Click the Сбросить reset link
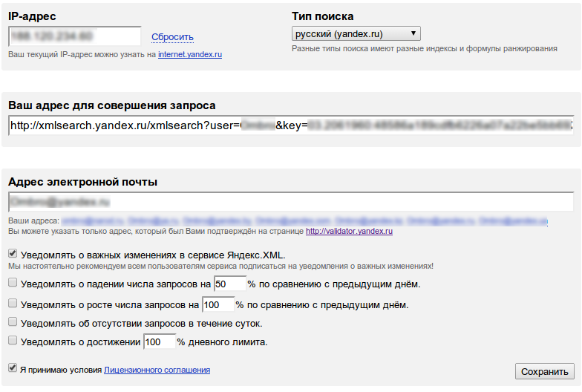This screenshot has height=392, width=582. pos(172,37)
